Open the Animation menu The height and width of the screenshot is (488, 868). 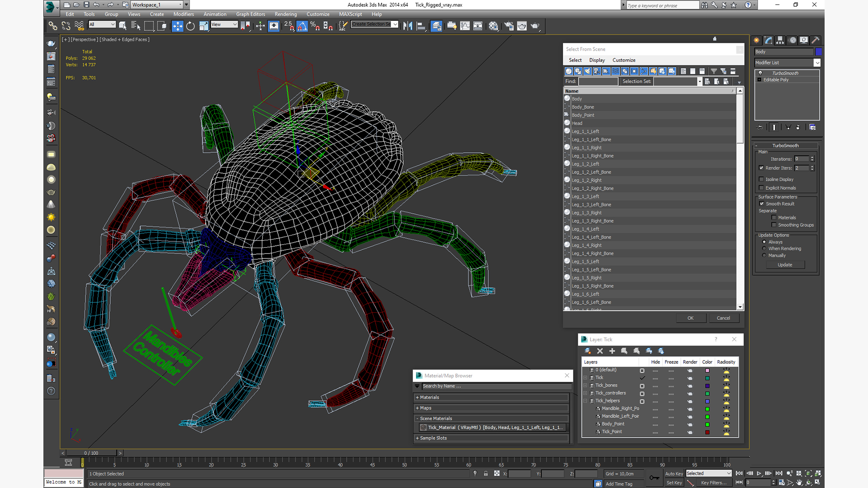click(215, 14)
